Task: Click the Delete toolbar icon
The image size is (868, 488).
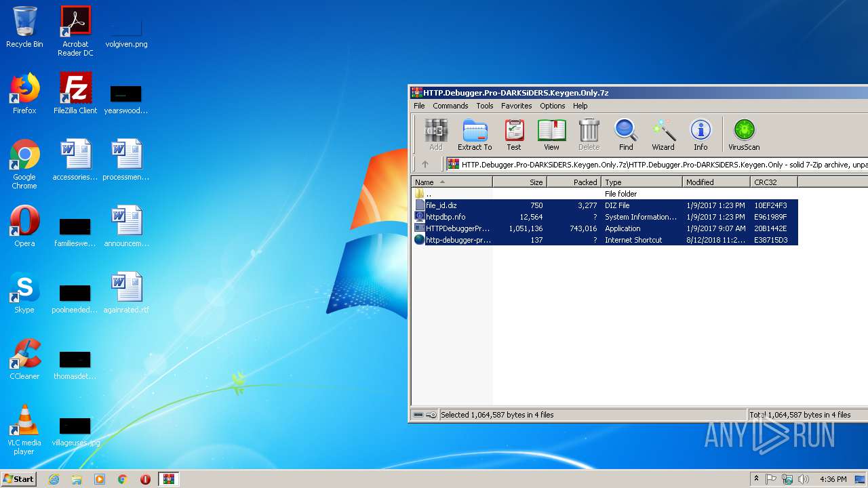Action: point(589,134)
